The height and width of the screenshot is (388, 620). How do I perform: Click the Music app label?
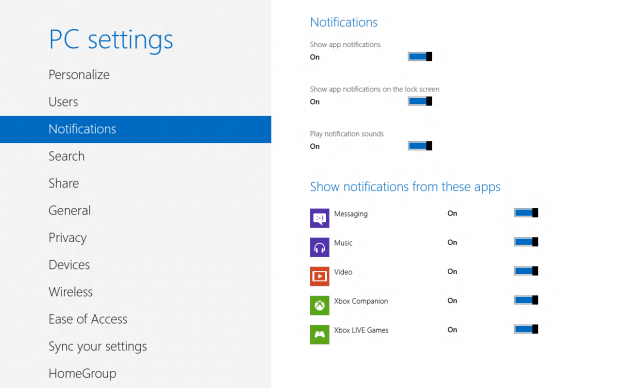click(x=343, y=243)
